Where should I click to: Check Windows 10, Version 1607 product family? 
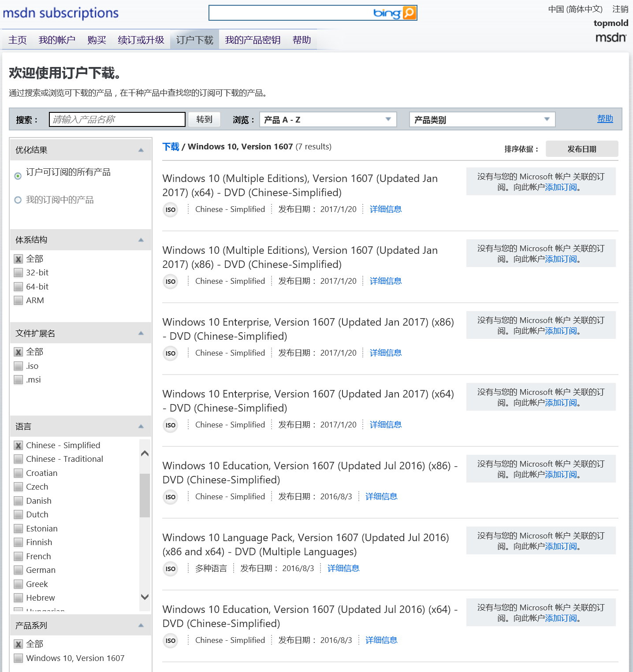(x=18, y=658)
